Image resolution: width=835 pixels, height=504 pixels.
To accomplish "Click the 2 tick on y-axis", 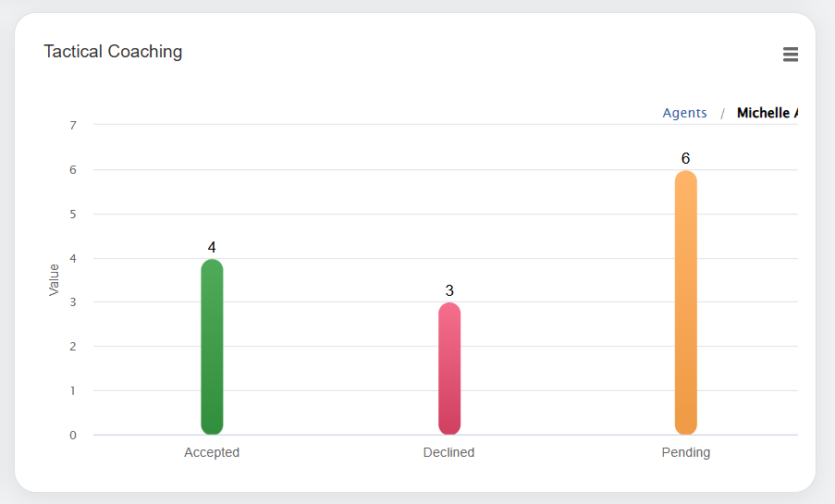I will (73, 347).
